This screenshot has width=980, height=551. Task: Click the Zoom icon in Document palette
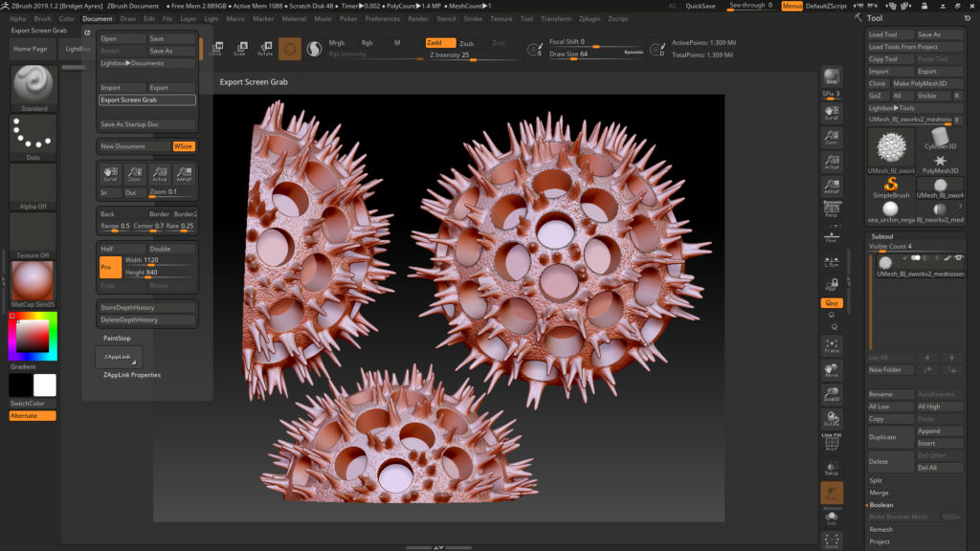135,174
